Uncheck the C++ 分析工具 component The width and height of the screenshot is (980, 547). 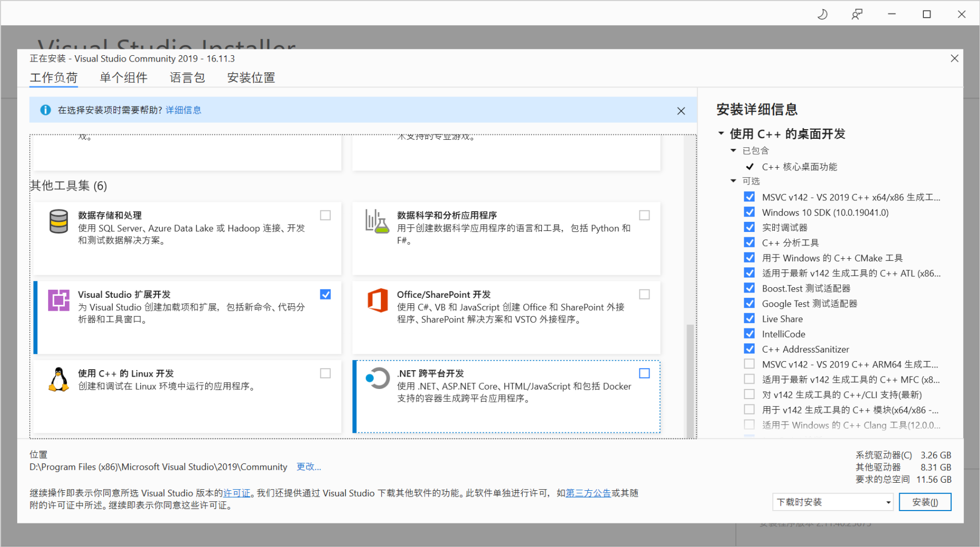click(749, 243)
